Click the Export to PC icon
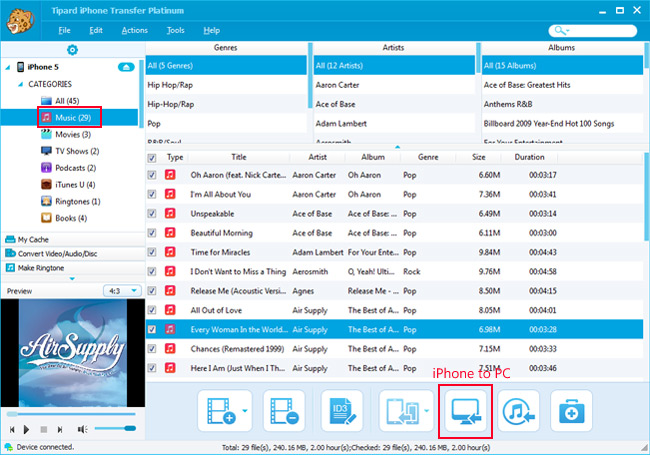This screenshot has height=455, width=650. coord(465,410)
